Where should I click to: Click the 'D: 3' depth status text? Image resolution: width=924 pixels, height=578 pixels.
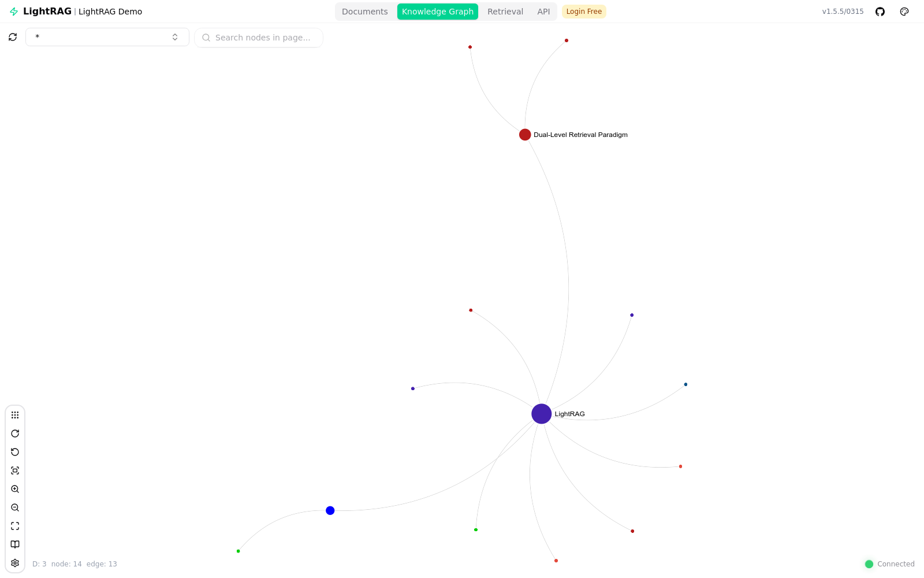pyautogui.click(x=39, y=564)
